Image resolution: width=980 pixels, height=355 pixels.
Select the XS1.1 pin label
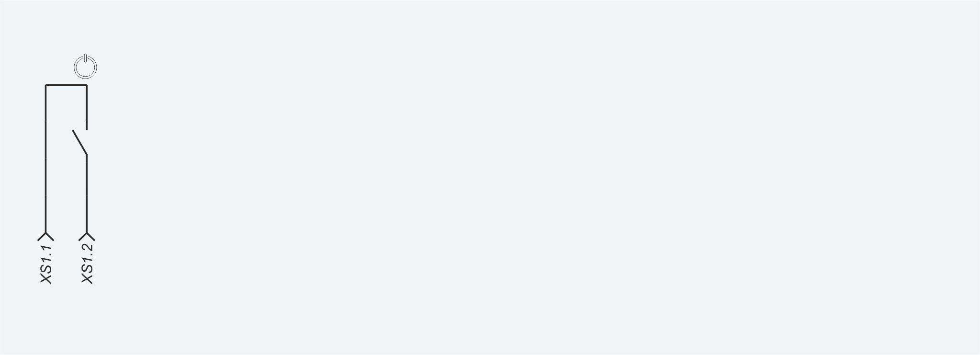pyautogui.click(x=46, y=264)
